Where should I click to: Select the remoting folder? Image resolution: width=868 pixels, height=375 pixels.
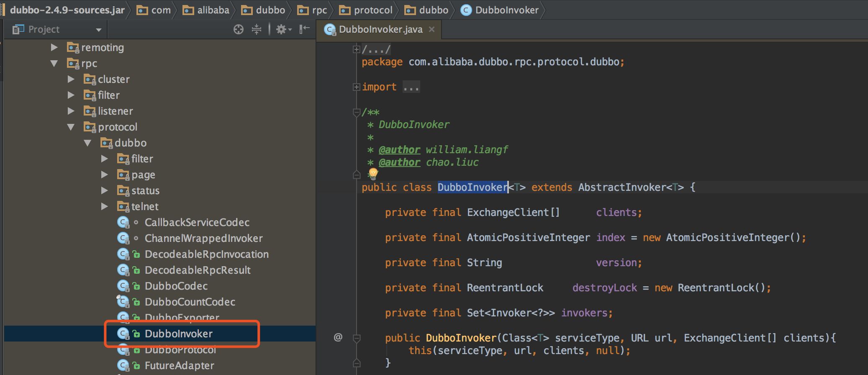point(103,47)
